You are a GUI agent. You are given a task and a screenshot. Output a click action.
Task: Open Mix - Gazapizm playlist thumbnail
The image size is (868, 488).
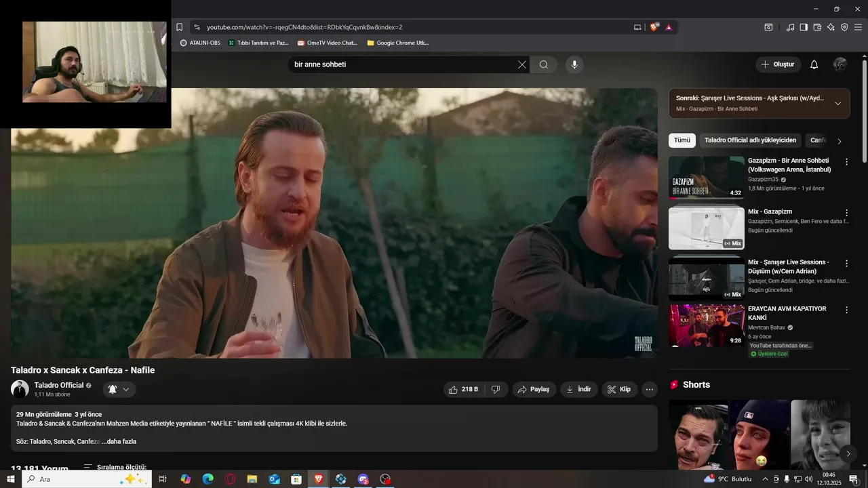(707, 228)
